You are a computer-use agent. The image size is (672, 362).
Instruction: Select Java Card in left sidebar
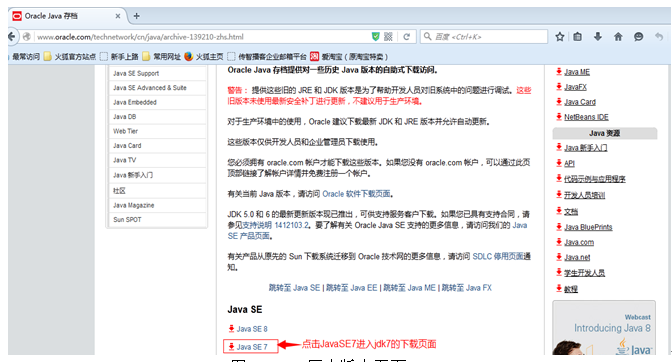coord(127,146)
